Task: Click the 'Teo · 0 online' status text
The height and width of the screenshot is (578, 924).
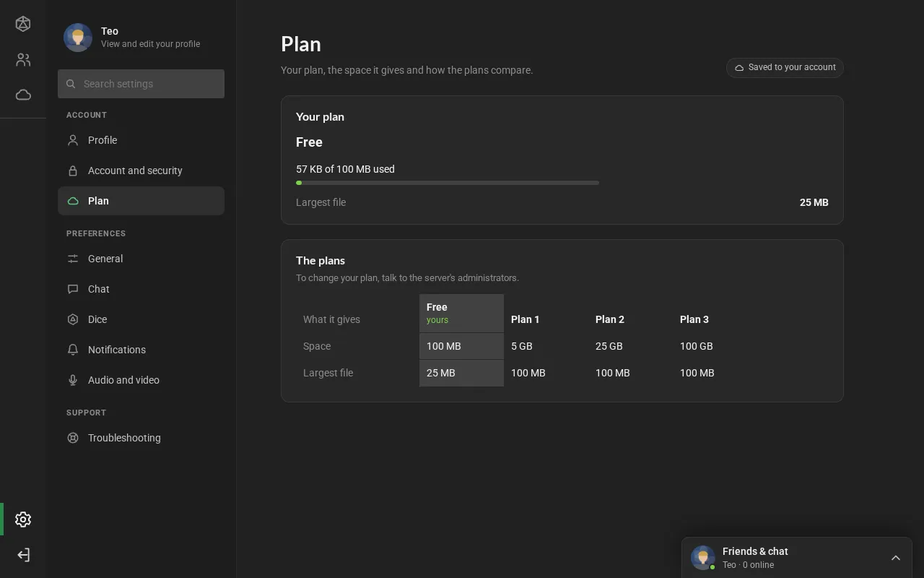Action: [748, 565]
